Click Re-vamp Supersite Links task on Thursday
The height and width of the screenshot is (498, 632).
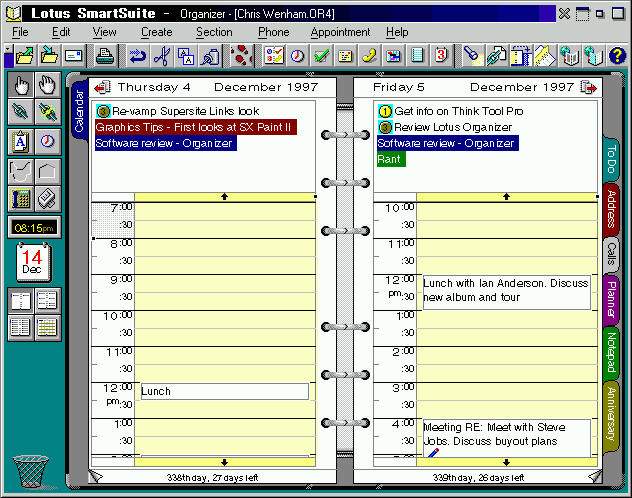coord(178,111)
